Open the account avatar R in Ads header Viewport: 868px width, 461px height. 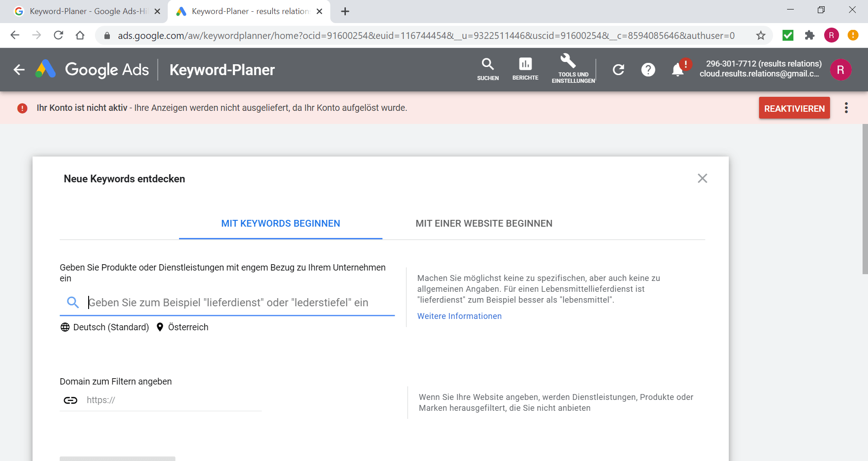click(840, 70)
